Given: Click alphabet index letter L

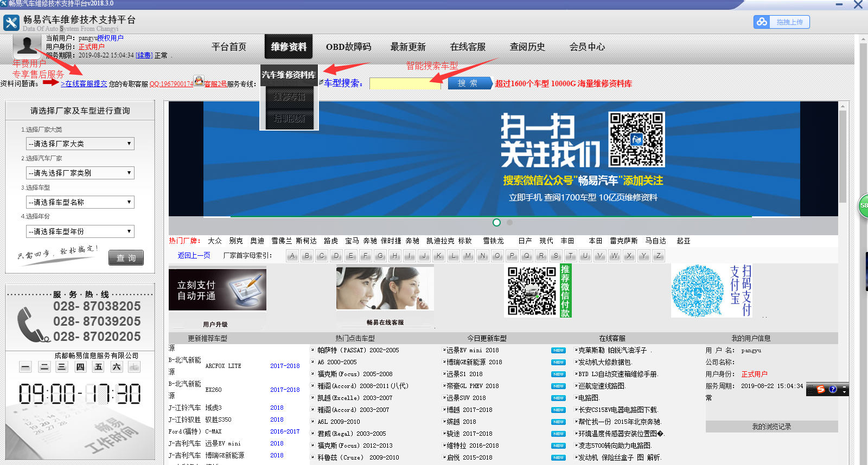Looking at the screenshot, I should coord(454,256).
